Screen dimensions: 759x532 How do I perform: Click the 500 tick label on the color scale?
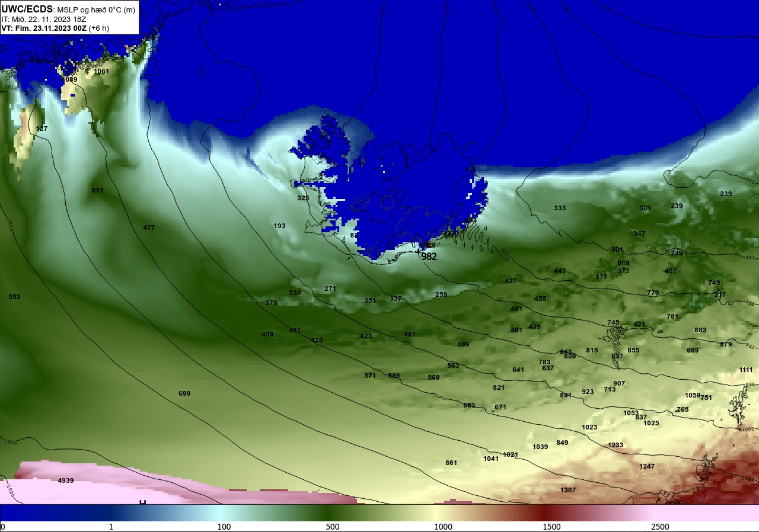(x=332, y=527)
